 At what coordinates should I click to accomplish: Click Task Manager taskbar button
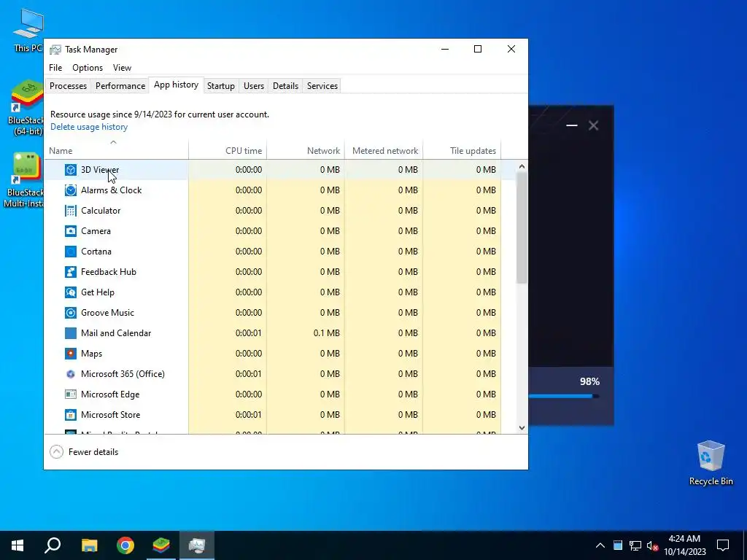(x=197, y=545)
